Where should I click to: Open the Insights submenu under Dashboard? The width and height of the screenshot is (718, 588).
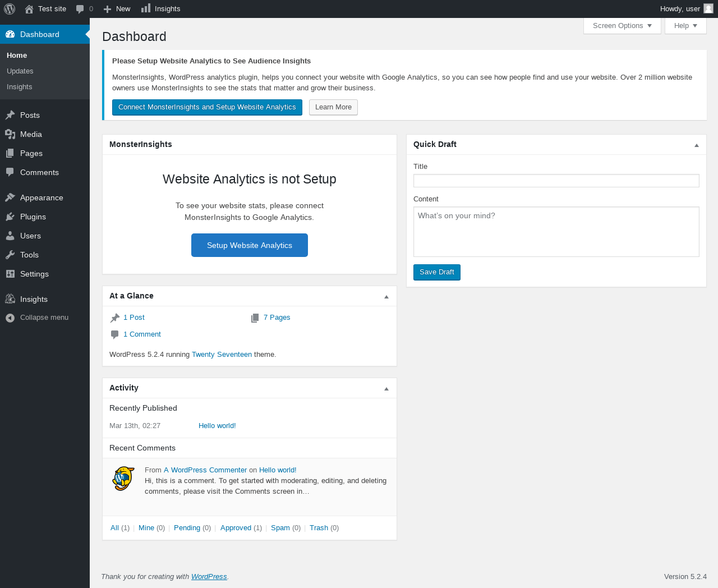[20, 87]
